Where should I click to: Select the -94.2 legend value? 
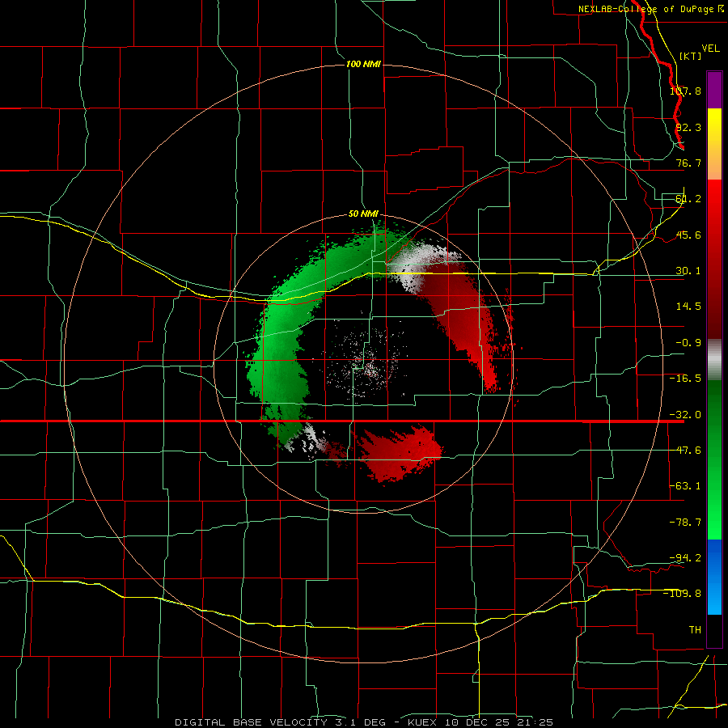(x=685, y=557)
